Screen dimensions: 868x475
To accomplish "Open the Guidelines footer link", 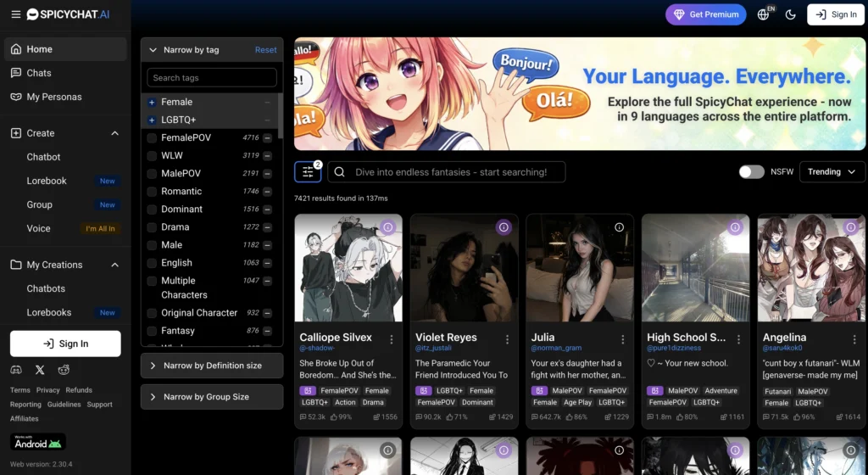I will coord(64,405).
